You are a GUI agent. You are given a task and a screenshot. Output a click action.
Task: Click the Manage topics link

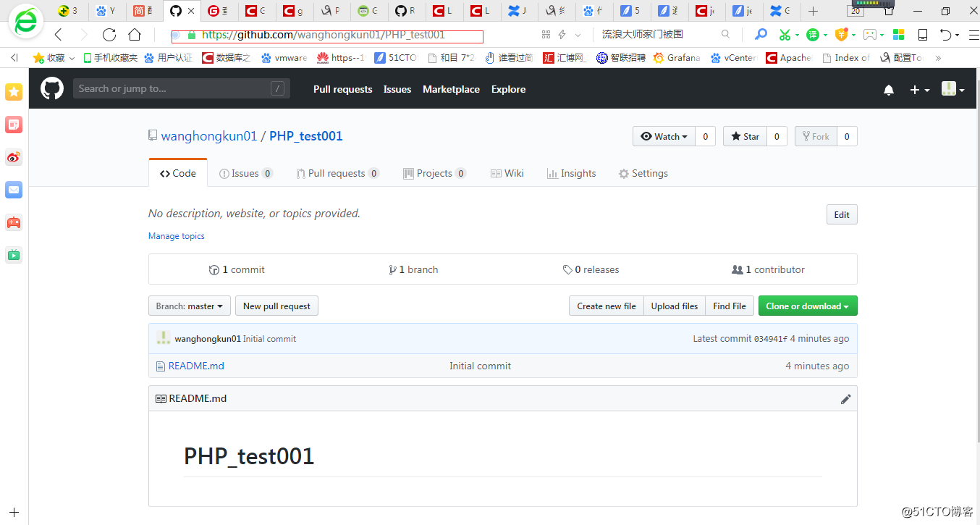(x=177, y=236)
